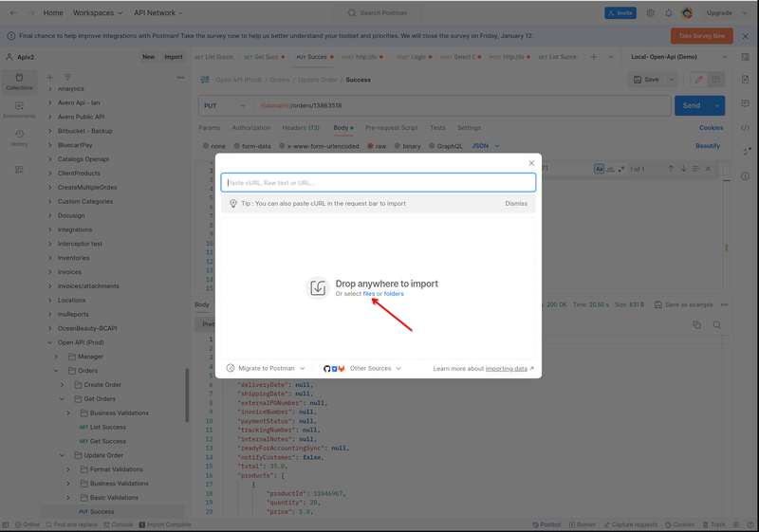Open the History sidebar tab
The height and width of the screenshot is (532, 759).
(x=19, y=138)
